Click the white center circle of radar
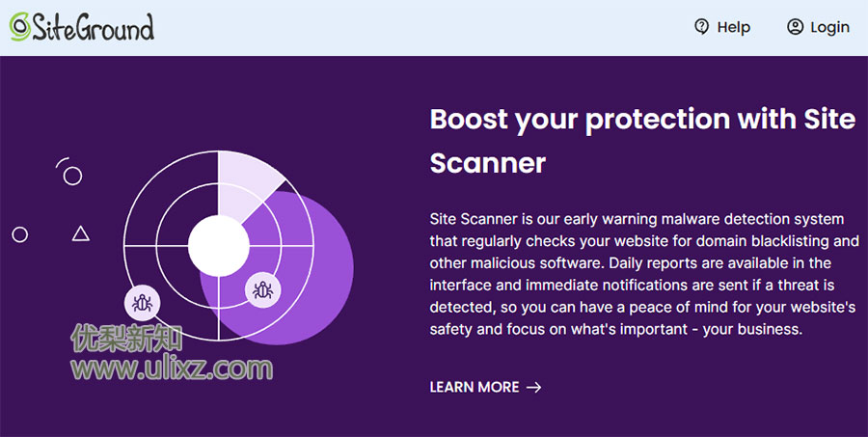This screenshot has width=868, height=437. (219, 245)
